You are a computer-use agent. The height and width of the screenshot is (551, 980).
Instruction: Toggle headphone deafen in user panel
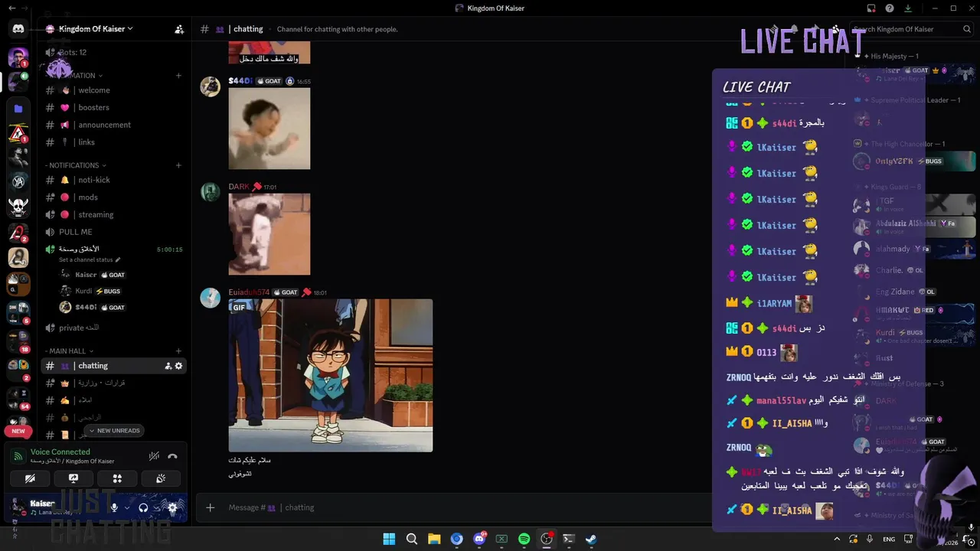coord(143,507)
